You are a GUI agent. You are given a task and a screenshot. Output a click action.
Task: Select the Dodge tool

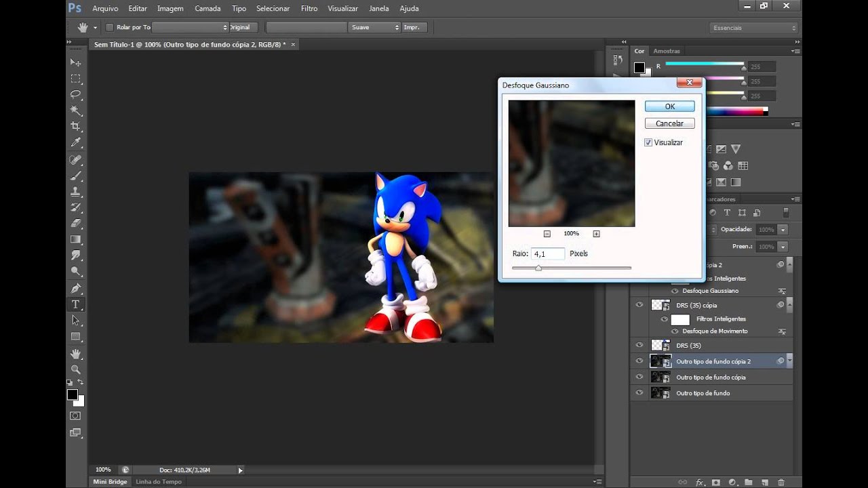point(76,271)
